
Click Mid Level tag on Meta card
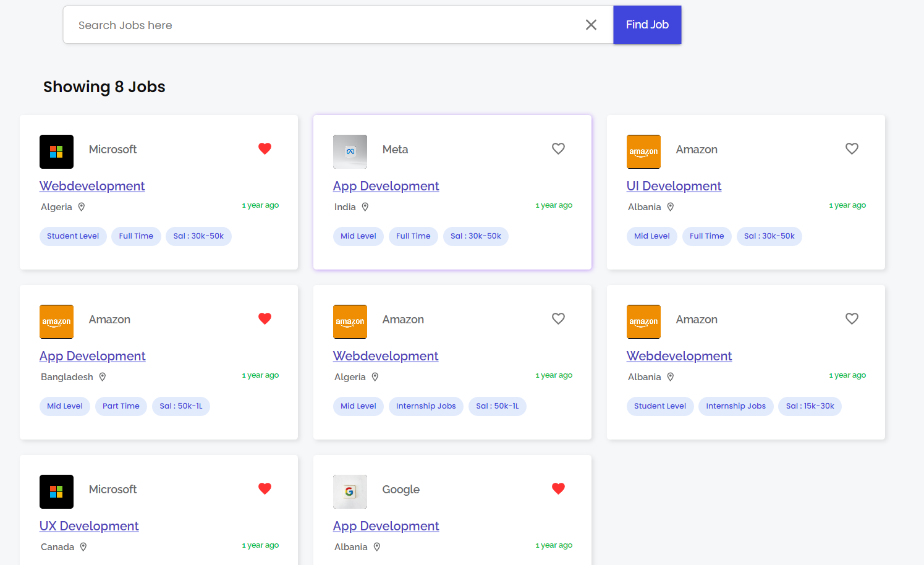[358, 236]
